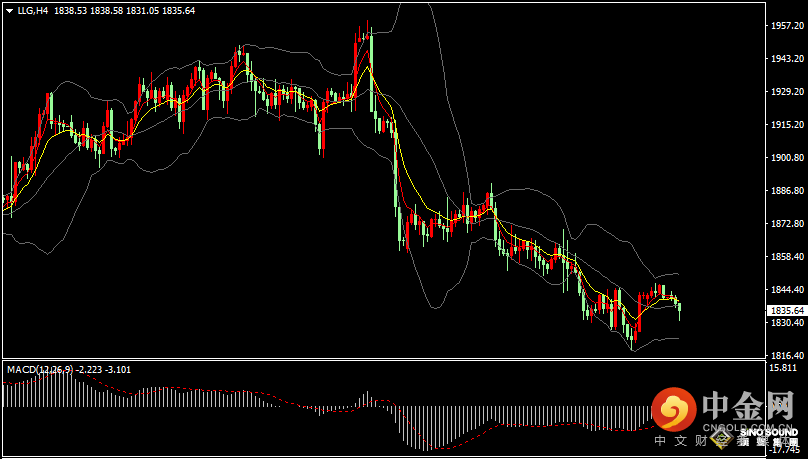Click the triangle arrow beside LLG,H4
The width and height of the screenshot is (808, 459).
(9, 10)
